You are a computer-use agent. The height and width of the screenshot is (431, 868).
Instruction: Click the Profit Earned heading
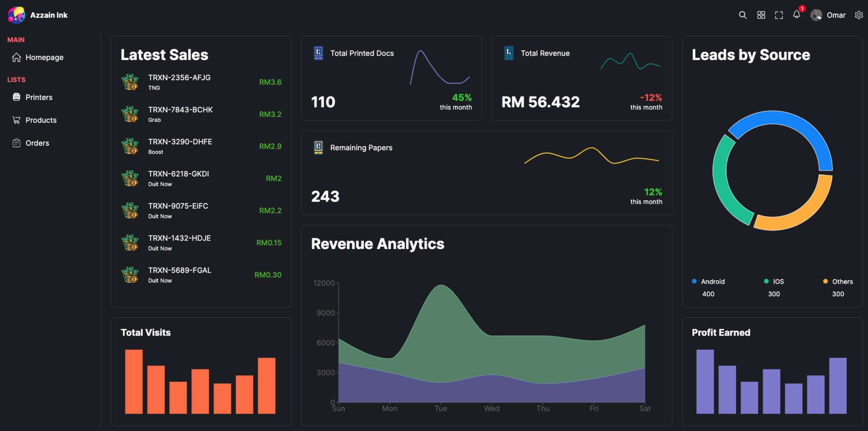[721, 332]
